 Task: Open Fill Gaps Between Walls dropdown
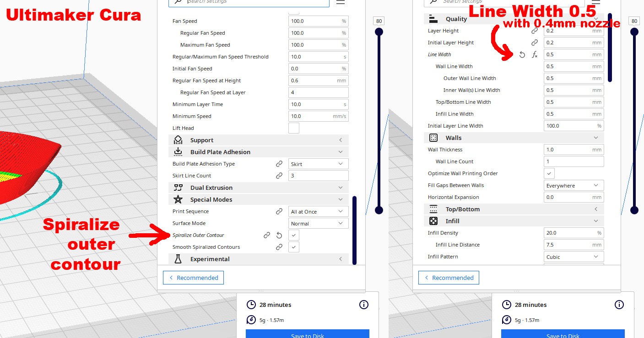point(574,185)
